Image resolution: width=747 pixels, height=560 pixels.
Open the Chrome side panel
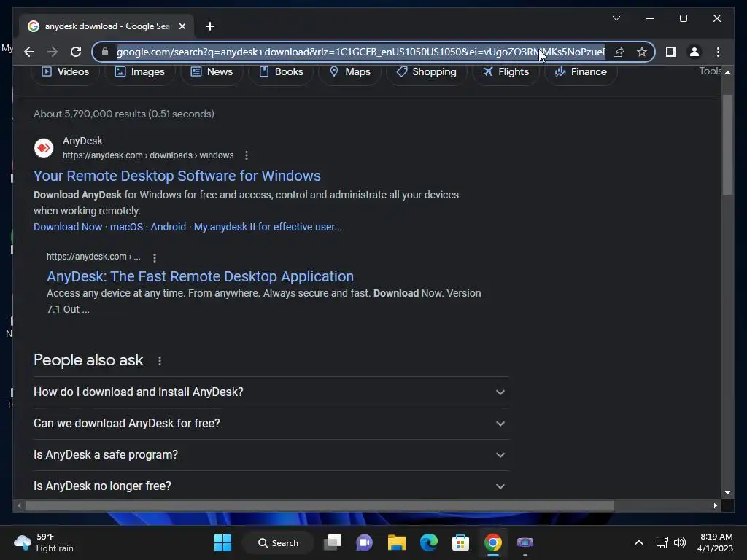pos(671,52)
